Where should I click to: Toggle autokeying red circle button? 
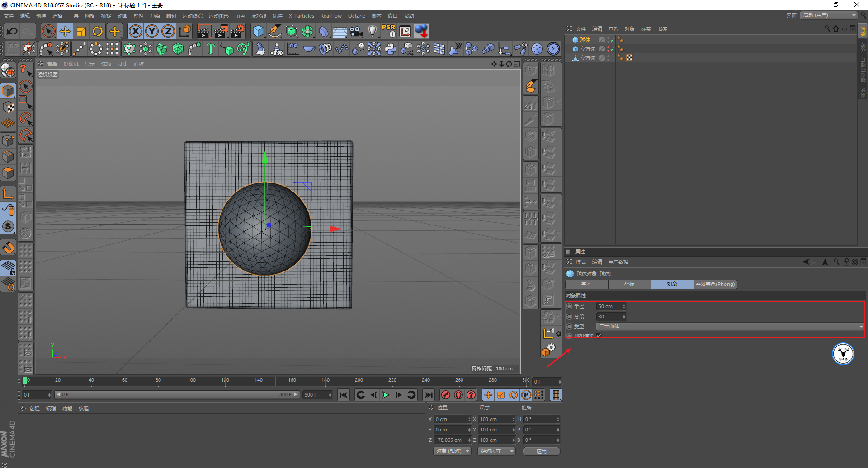point(458,395)
